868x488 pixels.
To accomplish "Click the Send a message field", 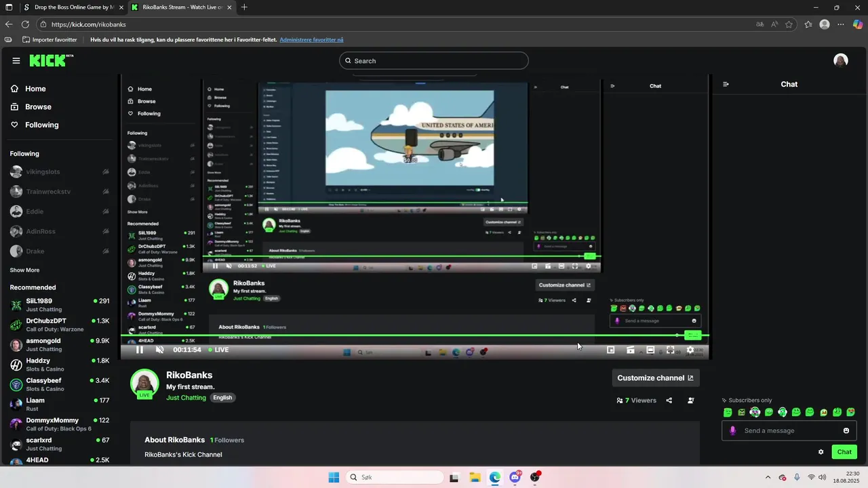I will [789, 430].
